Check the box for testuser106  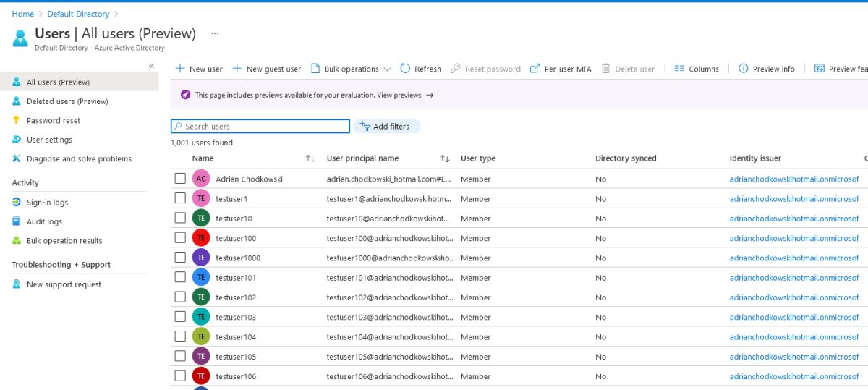[180, 376]
